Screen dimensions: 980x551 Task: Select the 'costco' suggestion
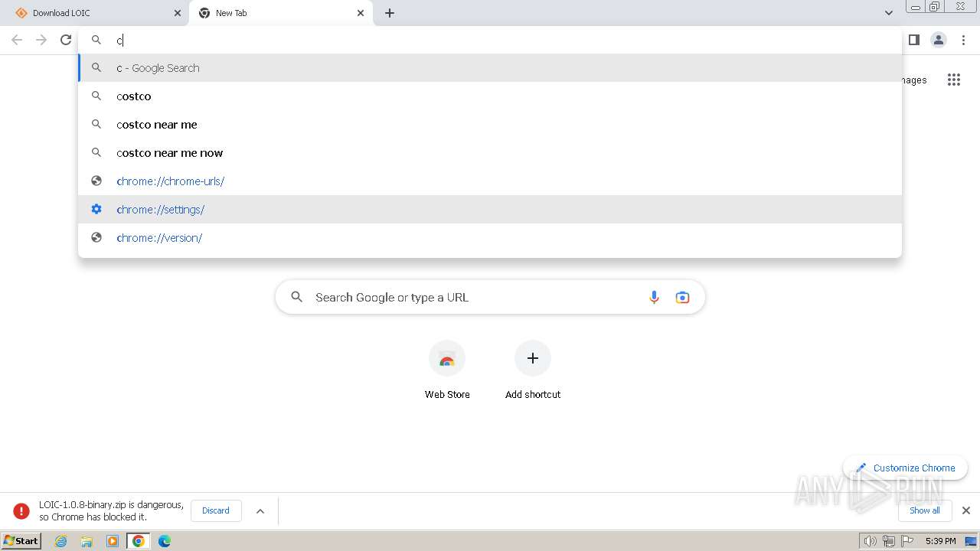[x=490, y=96]
